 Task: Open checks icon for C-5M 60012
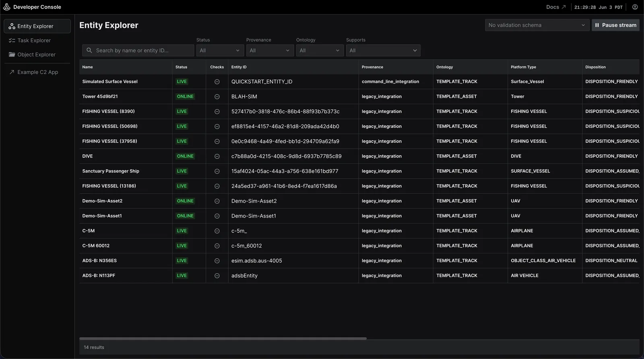click(217, 246)
